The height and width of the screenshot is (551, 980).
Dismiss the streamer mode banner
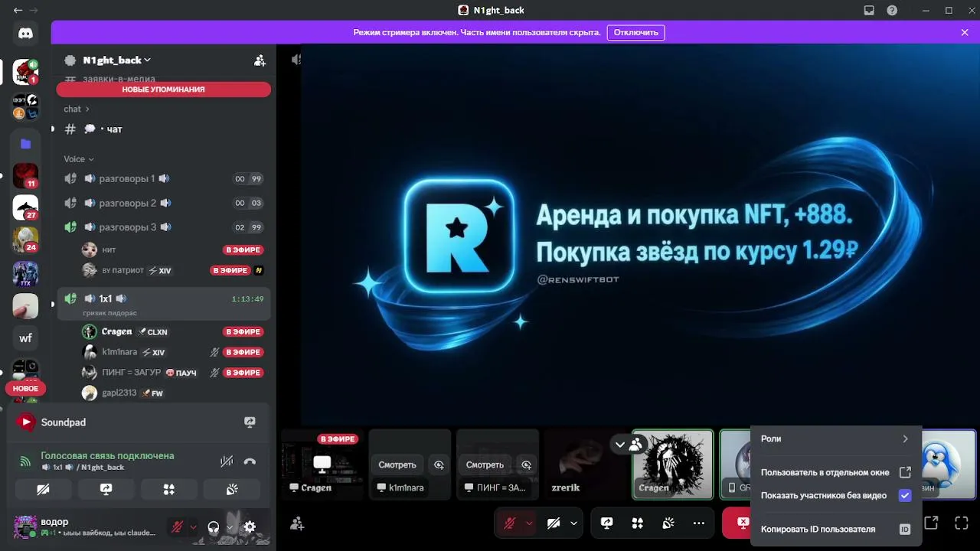tap(965, 33)
